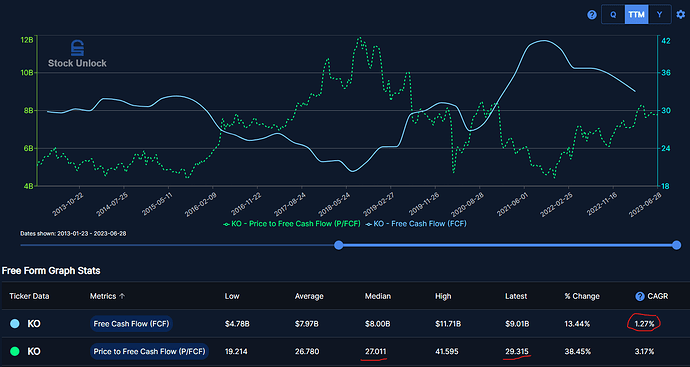Click the FCF high $11.71B
Viewport: 690px width, 367px height.
[x=448, y=324]
